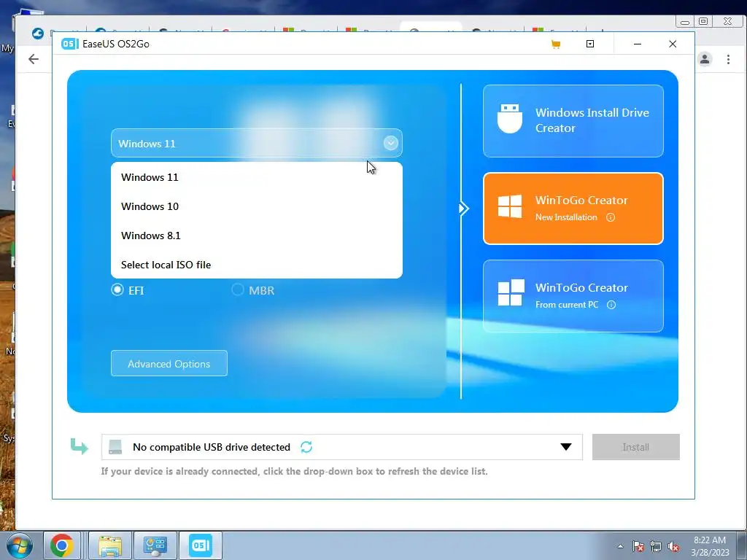Image resolution: width=747 pixels, height=560 pixels.
Task: Show info for WinToGo New Installation
Action: tap(611, 217)
